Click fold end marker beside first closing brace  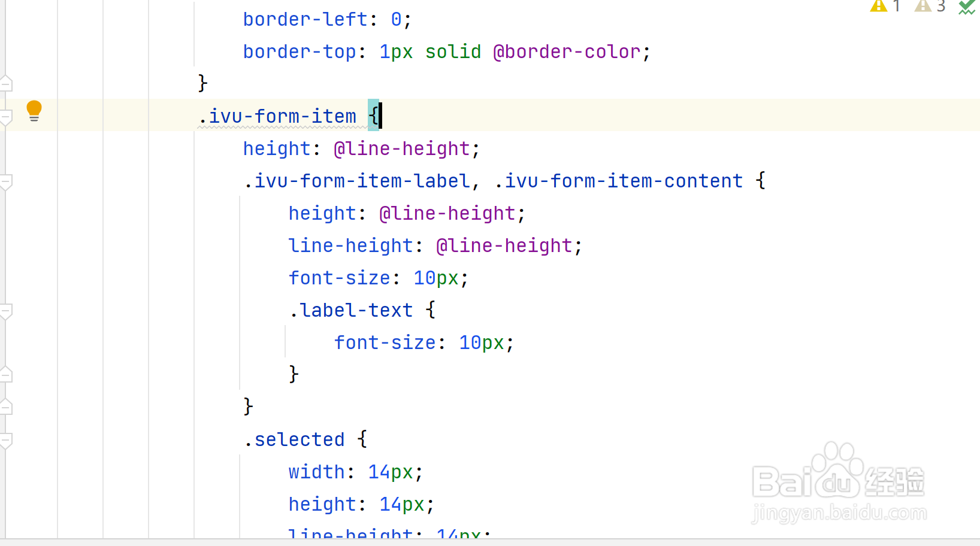pyautogui.click(x=7, y=83)
